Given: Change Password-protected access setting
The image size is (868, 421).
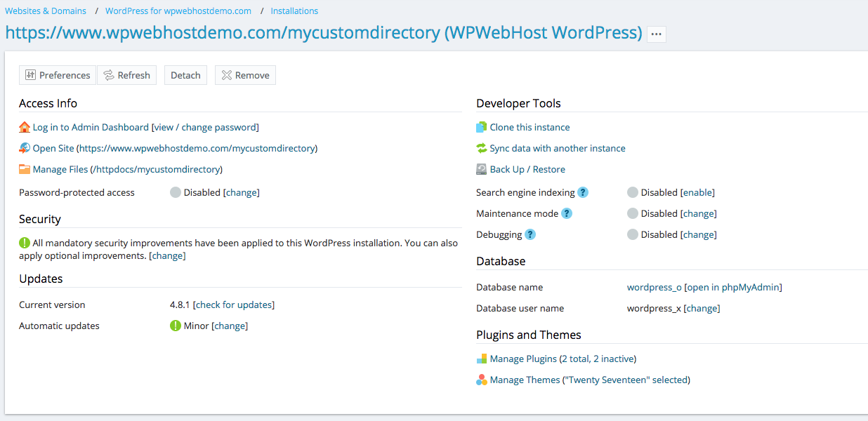Looking at the screenshot, I should 242,192.
